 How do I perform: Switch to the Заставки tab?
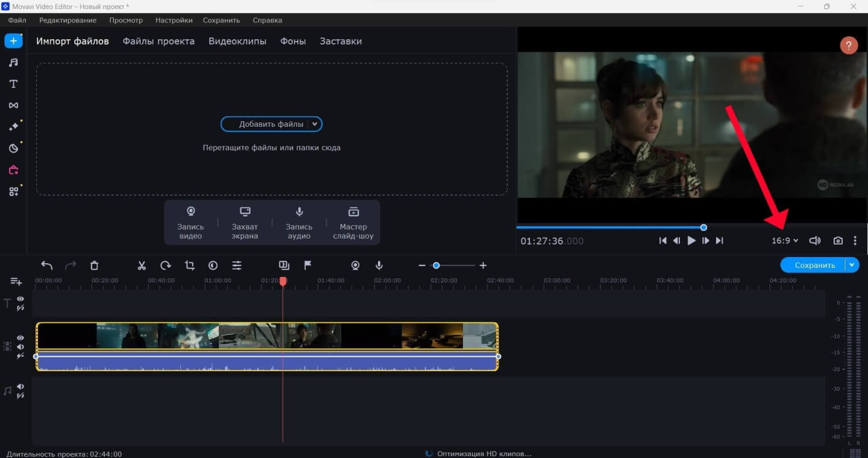pyautogui.click(x=341, y=41)
